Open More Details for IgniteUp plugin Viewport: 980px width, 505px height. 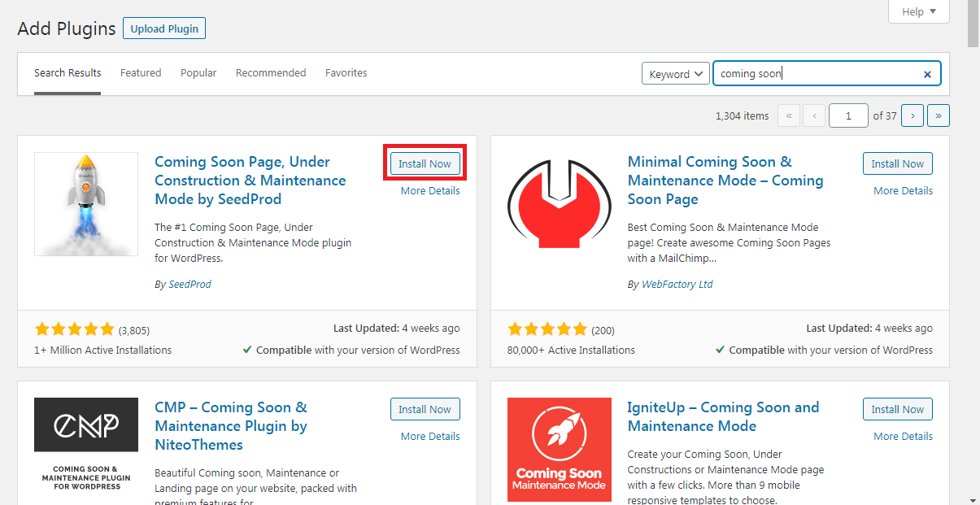click(904, 437)
